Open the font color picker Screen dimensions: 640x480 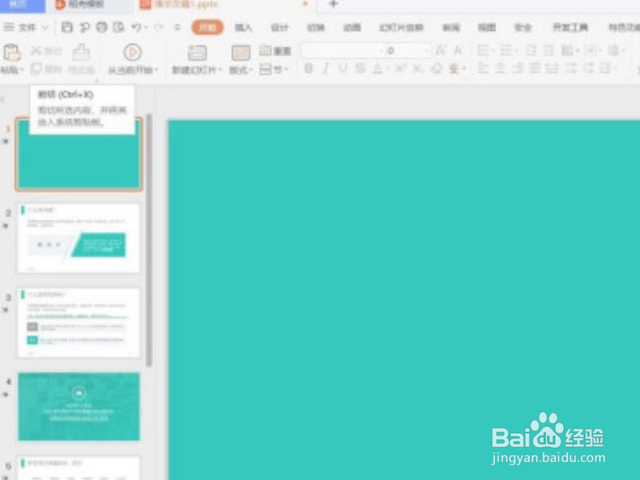tap(378, 68)
